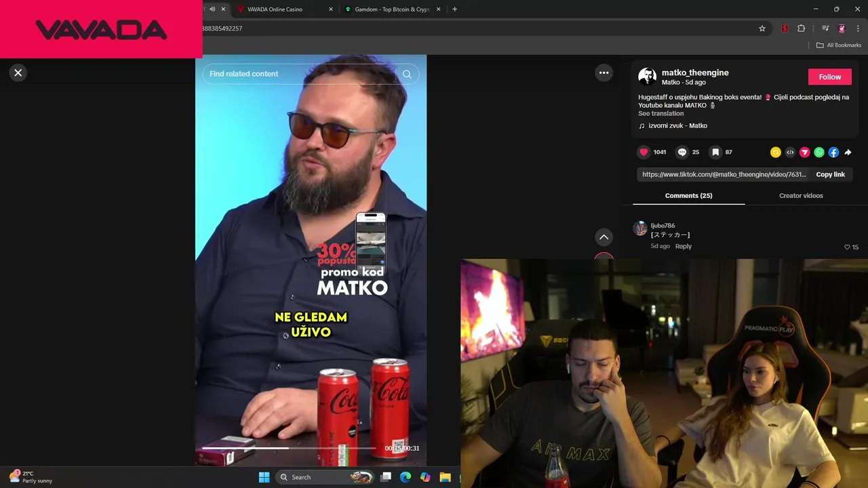The width and height of the screenshot is (868, 488).
Task: Switch to the Creator videos tab
Action: (801, 195)
